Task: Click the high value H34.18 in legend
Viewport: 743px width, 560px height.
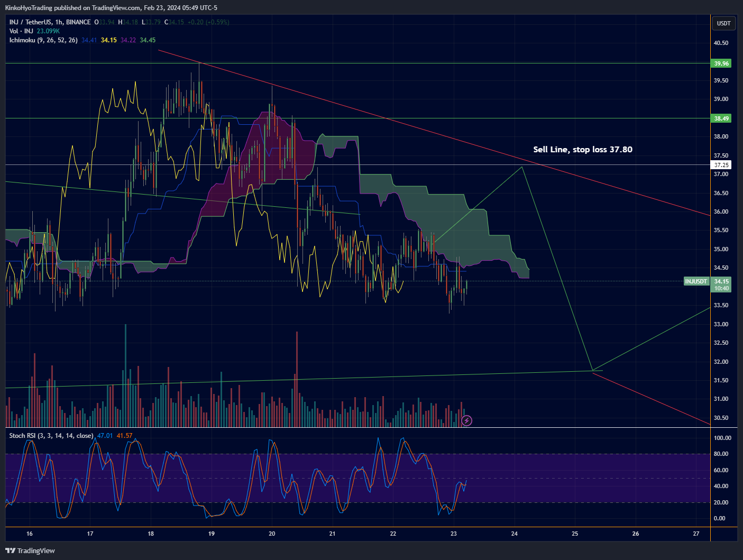Action: point(128,22)
